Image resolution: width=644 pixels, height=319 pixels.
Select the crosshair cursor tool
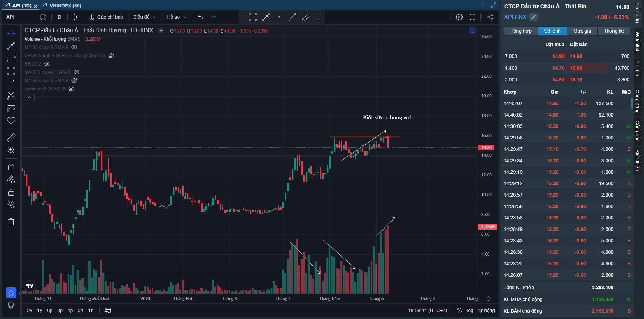[11, 33]
